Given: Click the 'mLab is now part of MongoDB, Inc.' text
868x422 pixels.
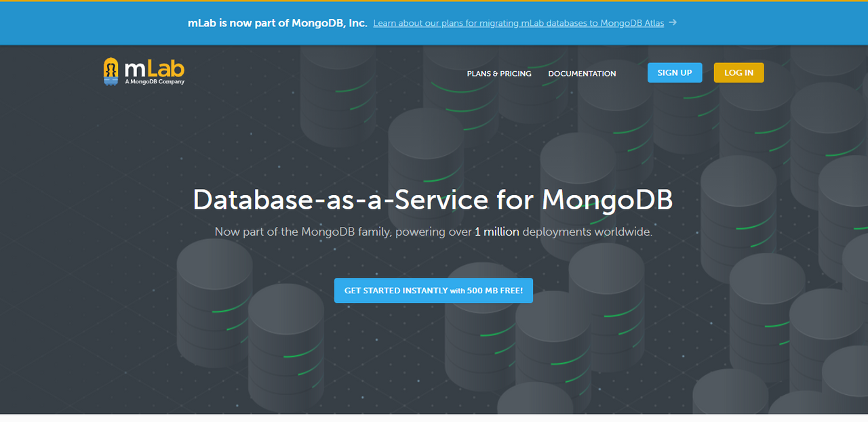Looking at the screenshot, I should pyautogui.click(x=277, y=23).
